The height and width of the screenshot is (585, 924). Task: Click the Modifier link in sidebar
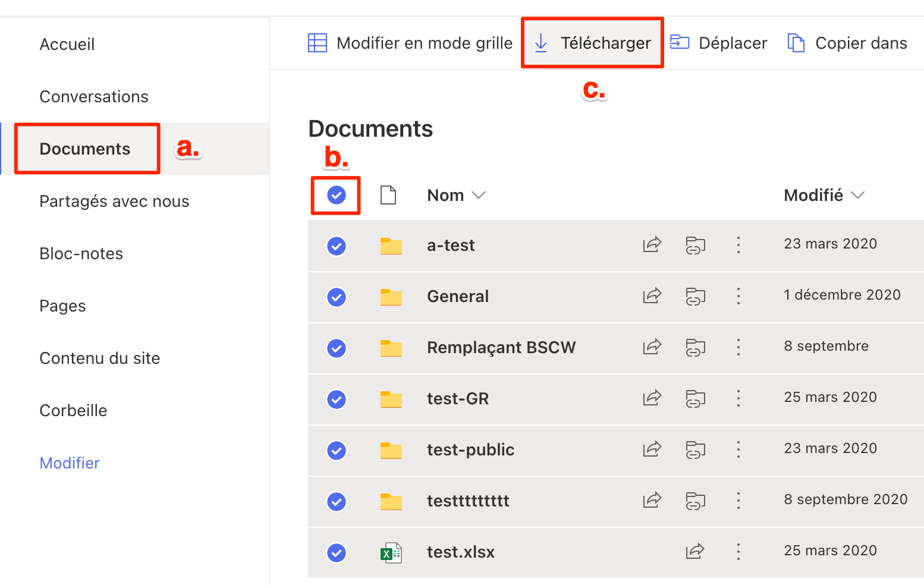[x=70, y=463]
